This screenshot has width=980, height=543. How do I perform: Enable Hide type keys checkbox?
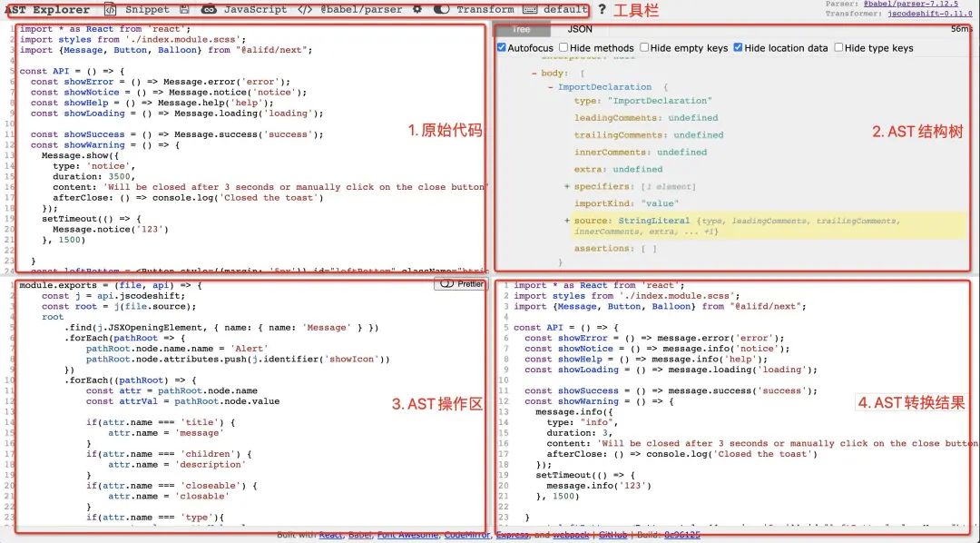(838, 47)
